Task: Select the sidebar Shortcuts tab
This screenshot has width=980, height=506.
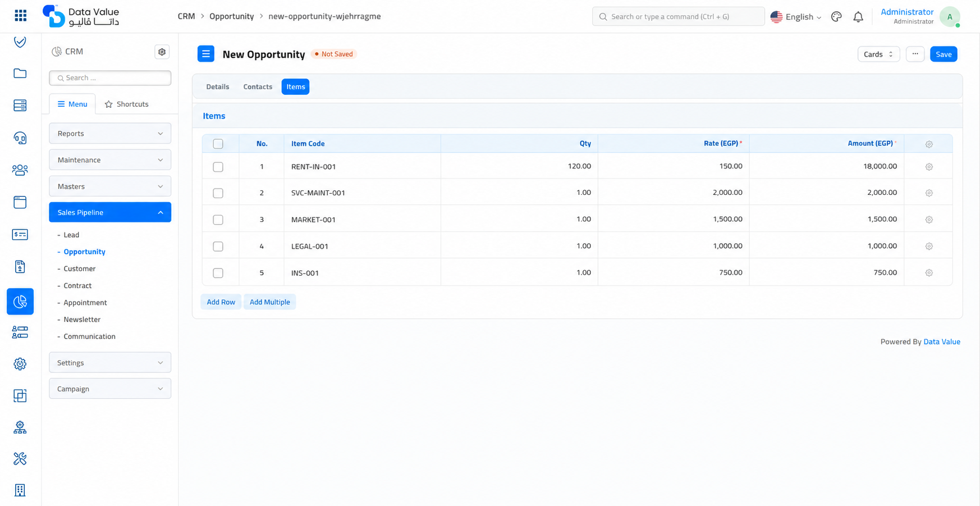Action: [x=127, y=104]
